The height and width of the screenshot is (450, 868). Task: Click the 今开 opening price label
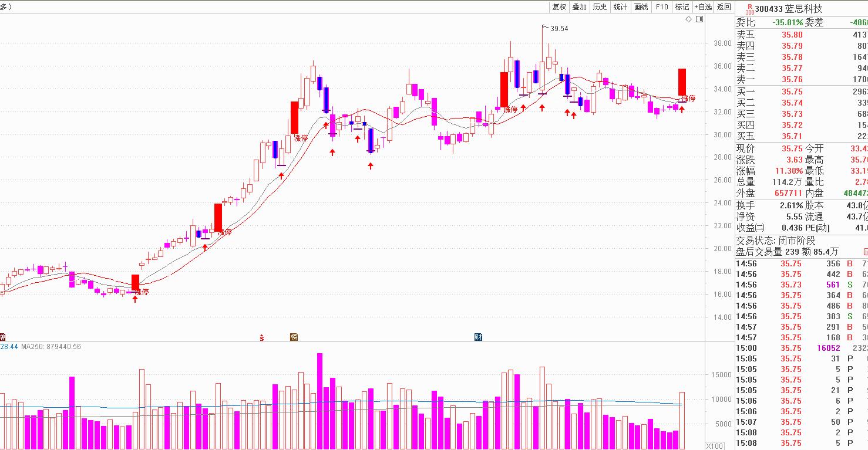(x=814, y=149)
